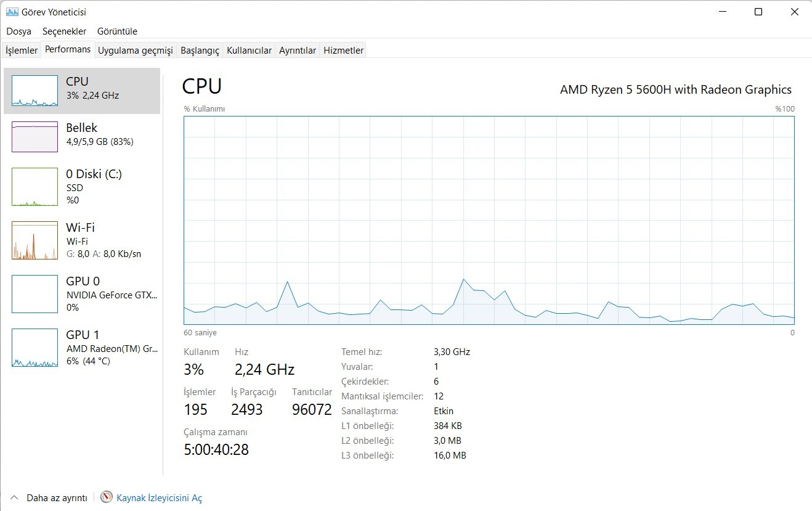This screenshot has height=511, width=812.
Task: Select the GPU 0 NVIDIA GeForce graph icon
Action: pyautogui.click(x=35, y=294)
